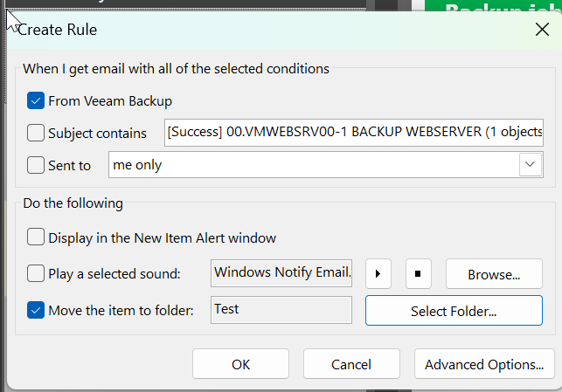The width and height of the screenshot is (562, 392).
Task: Click the Windows Notify Email sound field
Action: 281,274
